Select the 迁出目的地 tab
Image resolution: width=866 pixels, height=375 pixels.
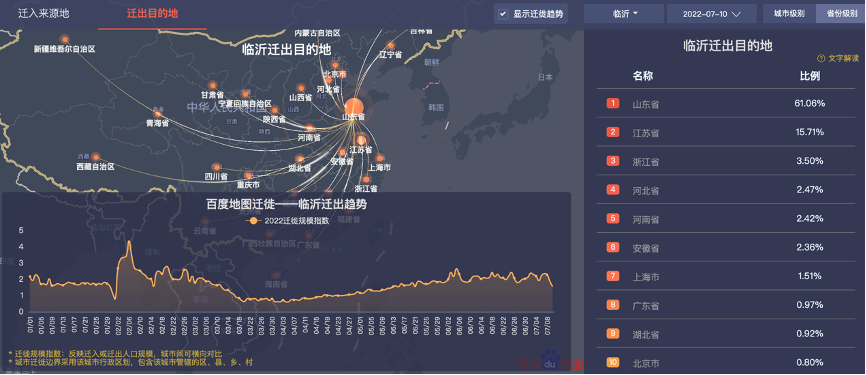[152, 14]
